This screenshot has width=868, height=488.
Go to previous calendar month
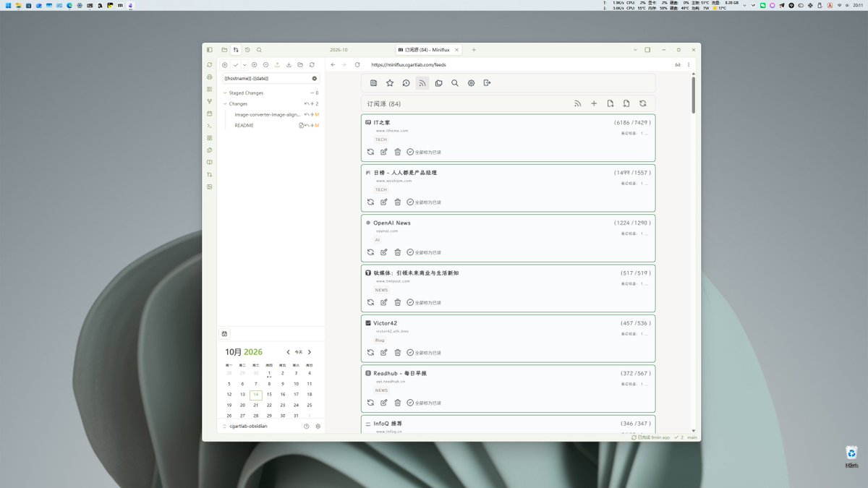coord(288,352)
